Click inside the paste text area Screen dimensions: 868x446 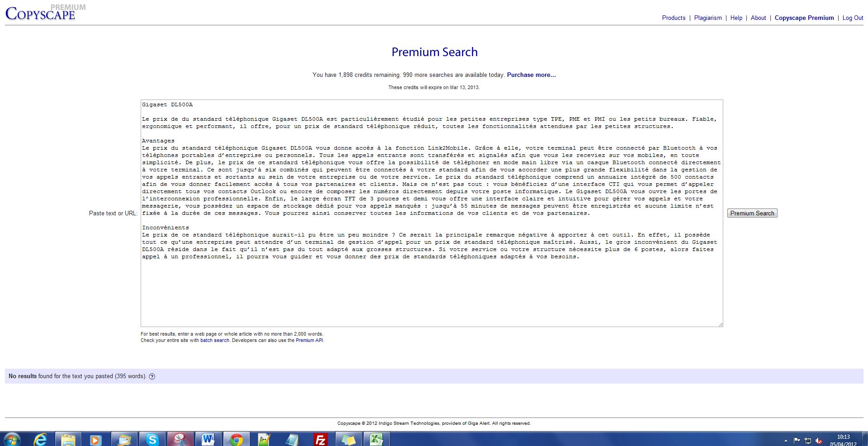pos(432,289)
